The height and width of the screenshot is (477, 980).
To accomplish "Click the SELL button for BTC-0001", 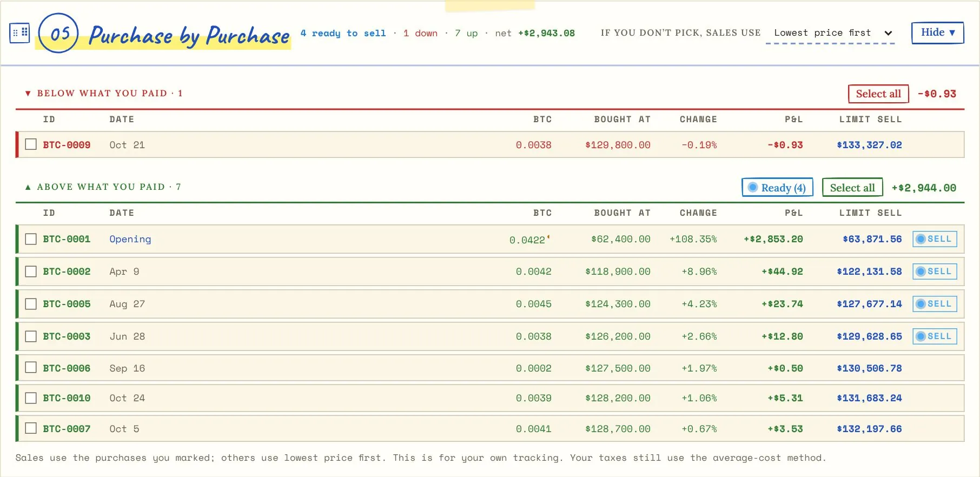I will [935, 239].
